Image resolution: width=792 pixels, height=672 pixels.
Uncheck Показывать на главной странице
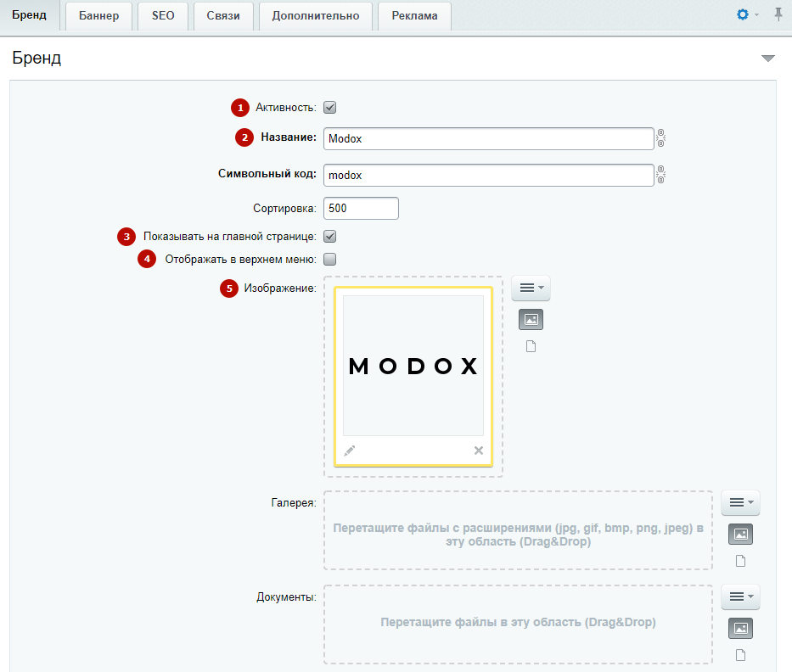[330, 236]
